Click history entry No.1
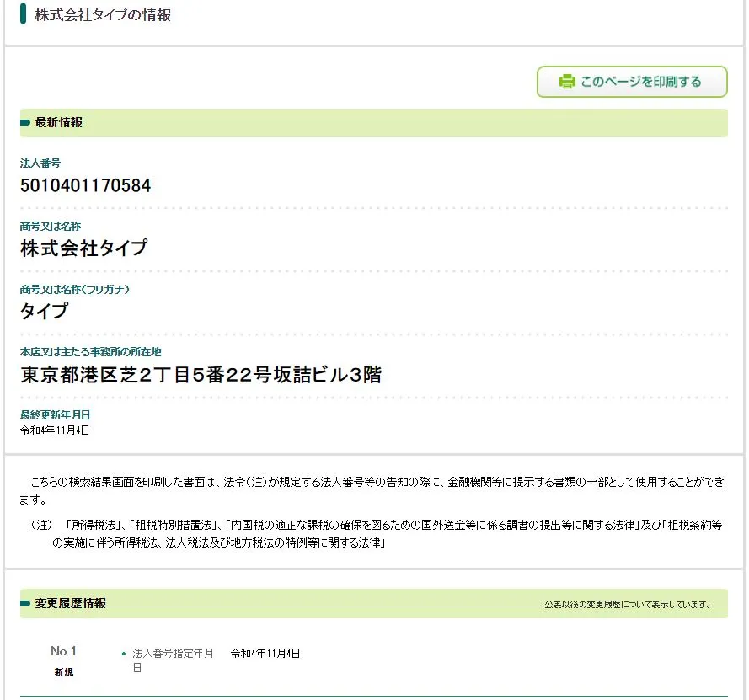 [63, 651]
